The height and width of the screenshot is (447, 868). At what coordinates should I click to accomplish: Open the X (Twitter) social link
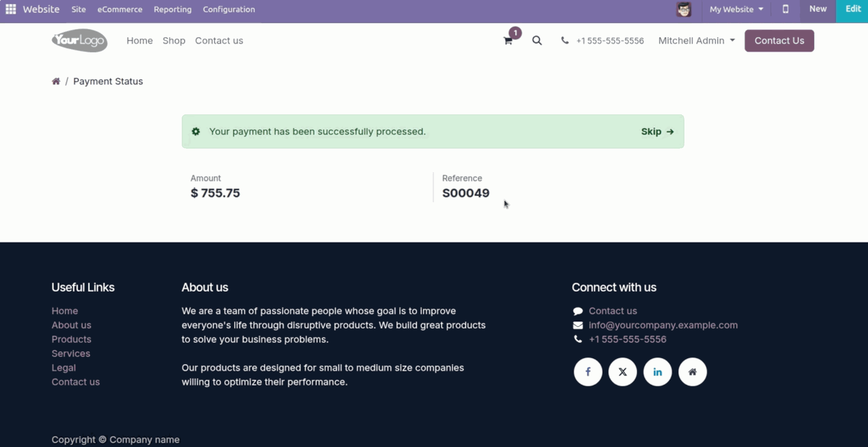623,372
